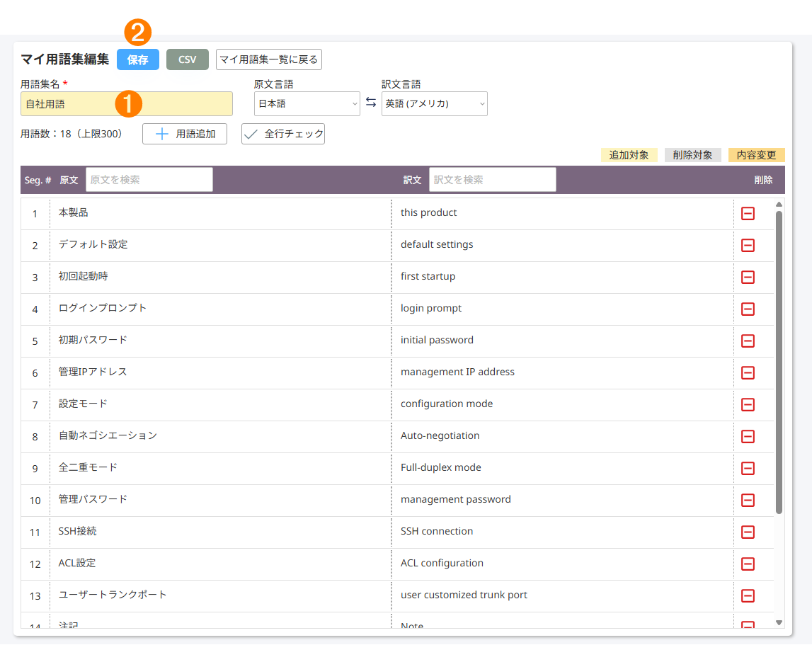Image resolution: width=812 pixels, height=645 pixels.
Task: Focus the 訳文を検索 search box
Action: [x=493, y=180]
